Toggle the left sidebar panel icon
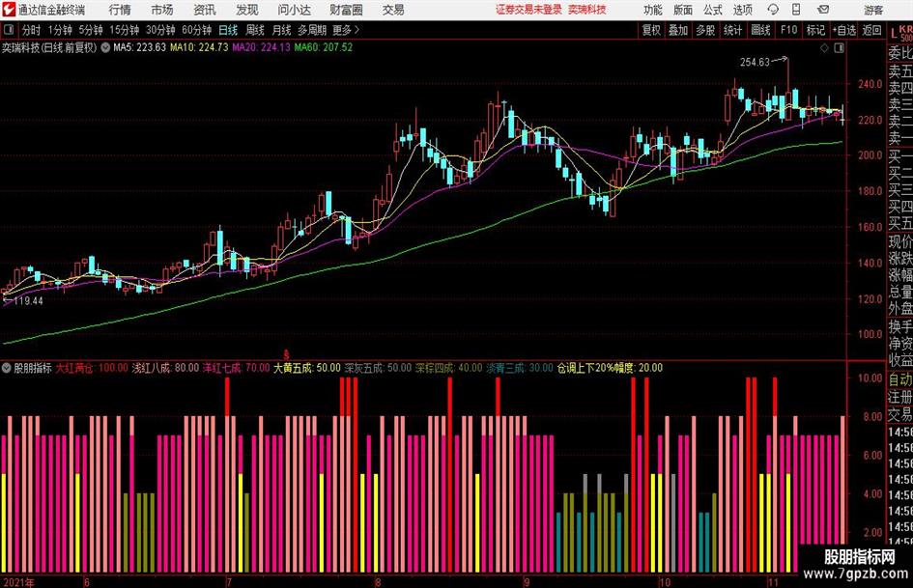Screen dimensions: 913x588 click(8, 30)
